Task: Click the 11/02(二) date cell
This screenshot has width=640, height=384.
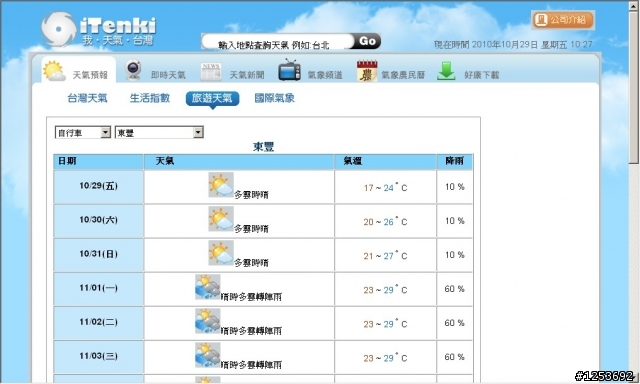Action: pyautogui.click(x=98, y=322)
